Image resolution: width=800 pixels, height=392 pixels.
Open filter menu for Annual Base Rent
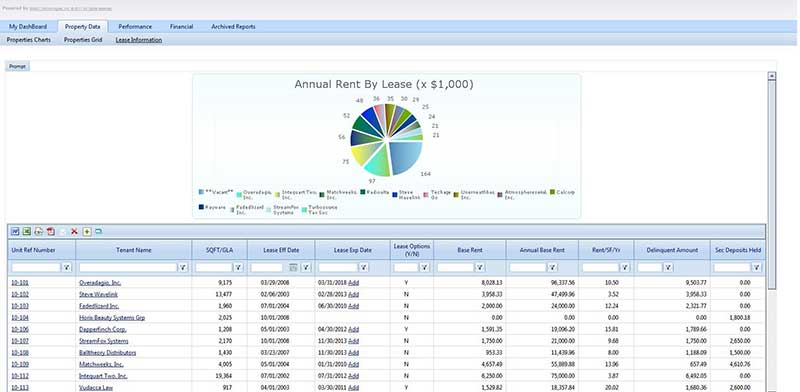click(553, 267)
